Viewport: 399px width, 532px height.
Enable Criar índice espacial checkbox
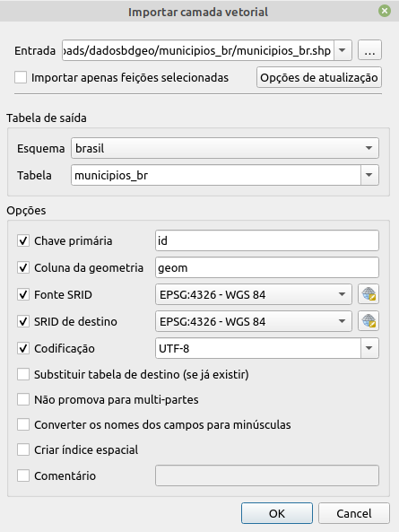pos(23,449)
